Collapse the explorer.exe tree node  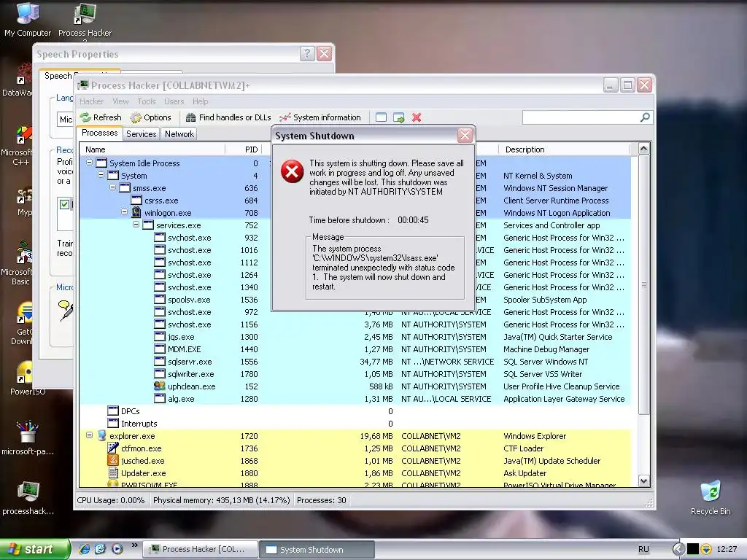[89, 435]
